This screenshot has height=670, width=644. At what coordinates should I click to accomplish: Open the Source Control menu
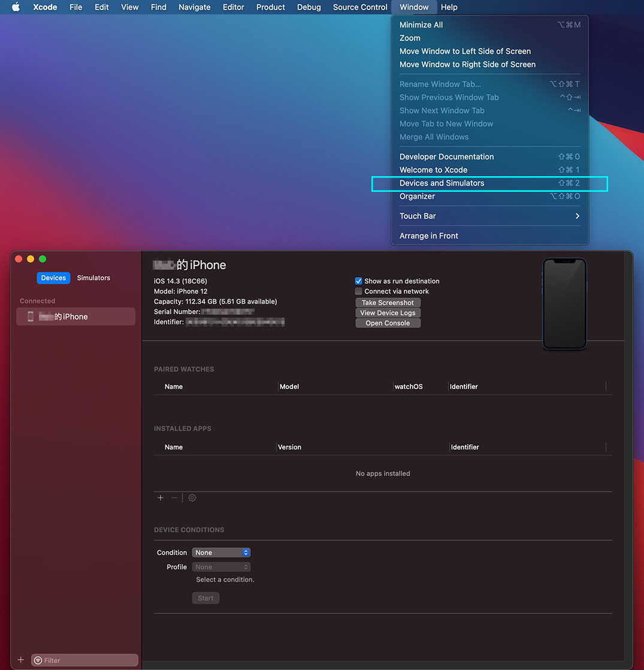tap(360, 7)
